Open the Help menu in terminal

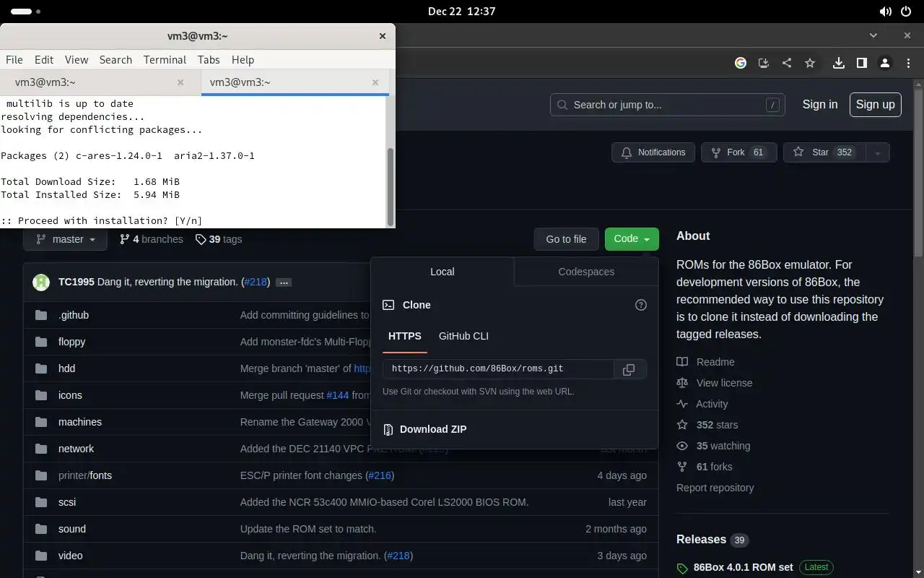coord(243,60)
